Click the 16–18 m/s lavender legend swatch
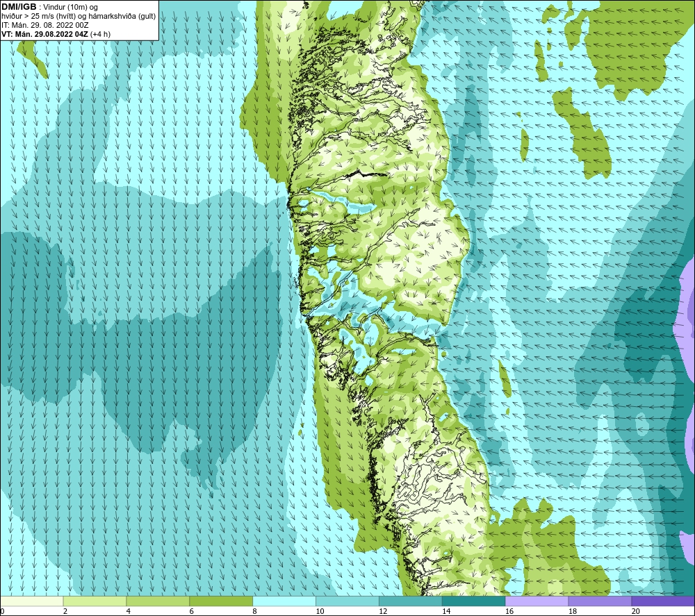This screenshot has height=616, width=695. [x=537, y=601]
